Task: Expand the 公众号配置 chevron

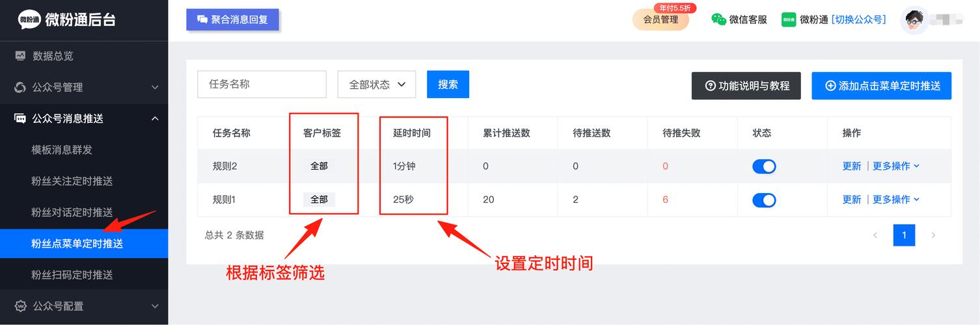Action: tap(155, 305)
